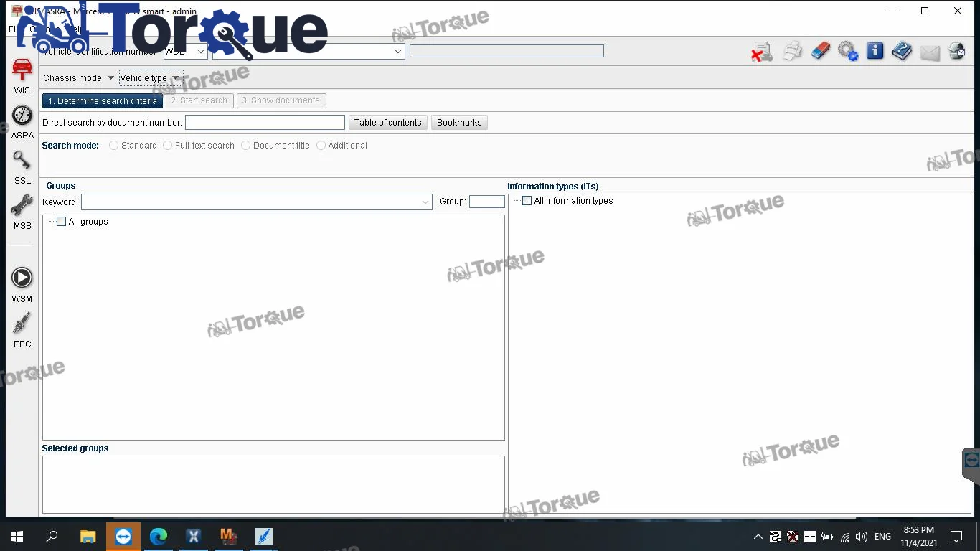Click the grey envelope mail icon
This screenshot has width=980, height=551.
(x=930, y=52)
